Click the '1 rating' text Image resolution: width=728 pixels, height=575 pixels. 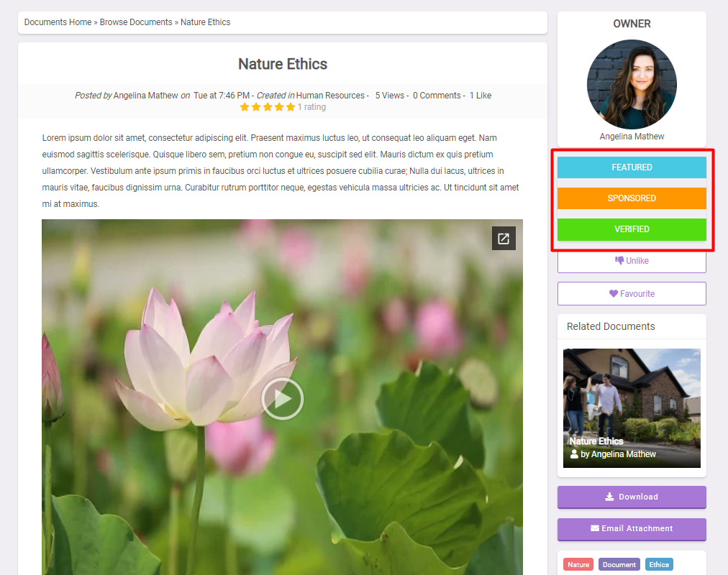pyautogui.click(x=311, y=107)
